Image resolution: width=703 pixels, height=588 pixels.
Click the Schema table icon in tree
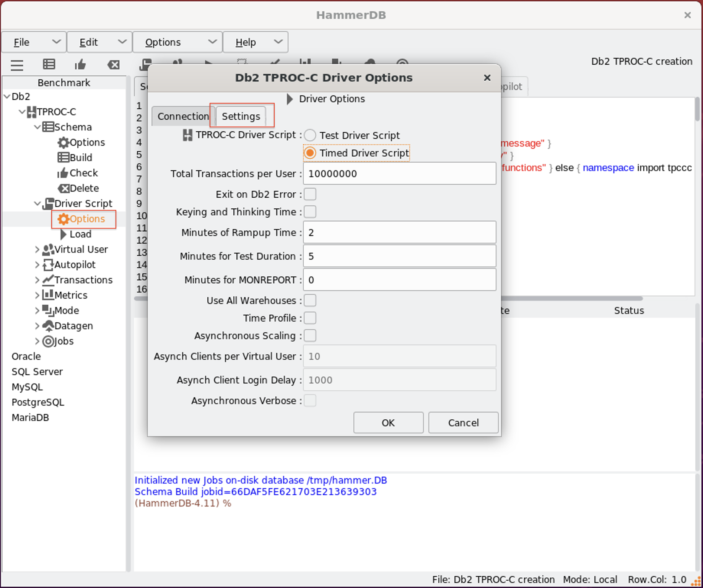(x=48, y=127)
